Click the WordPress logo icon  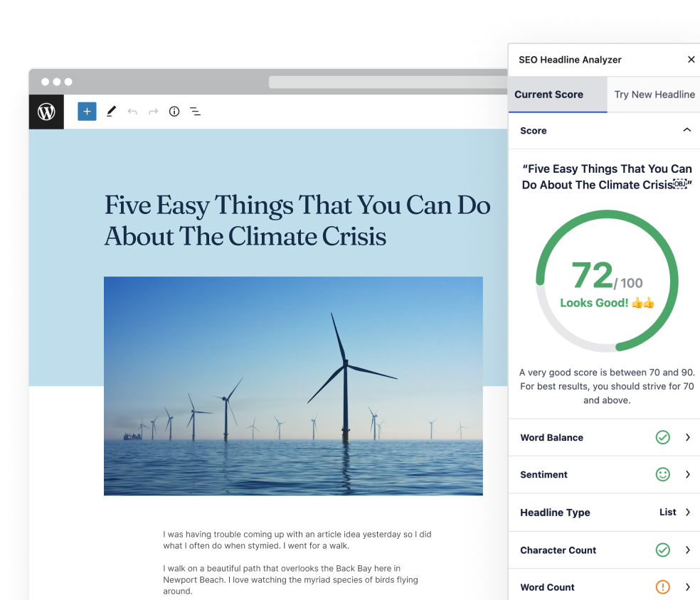point(46,112)
